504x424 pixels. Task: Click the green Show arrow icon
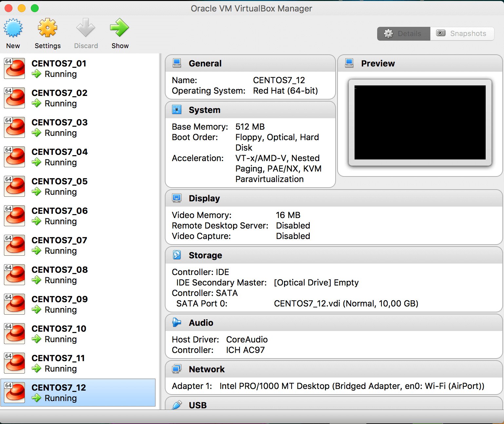coord(120,28)
